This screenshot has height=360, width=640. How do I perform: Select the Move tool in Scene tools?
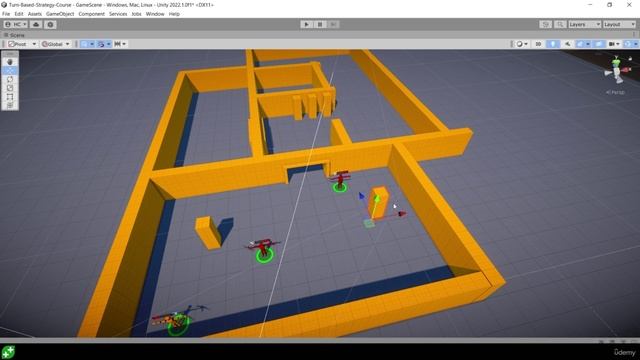[10, 70]
